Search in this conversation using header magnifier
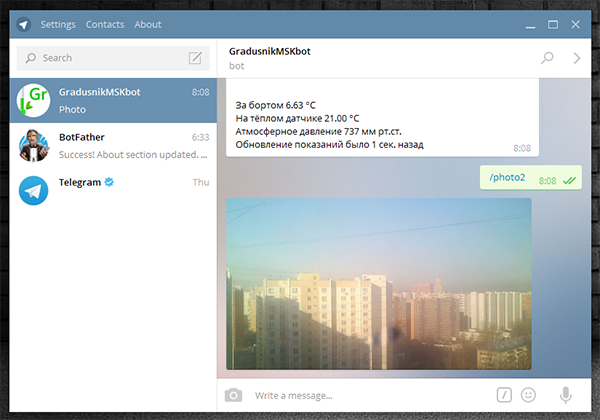The height and width of the screenshot is (420, 600). [547, 58]
